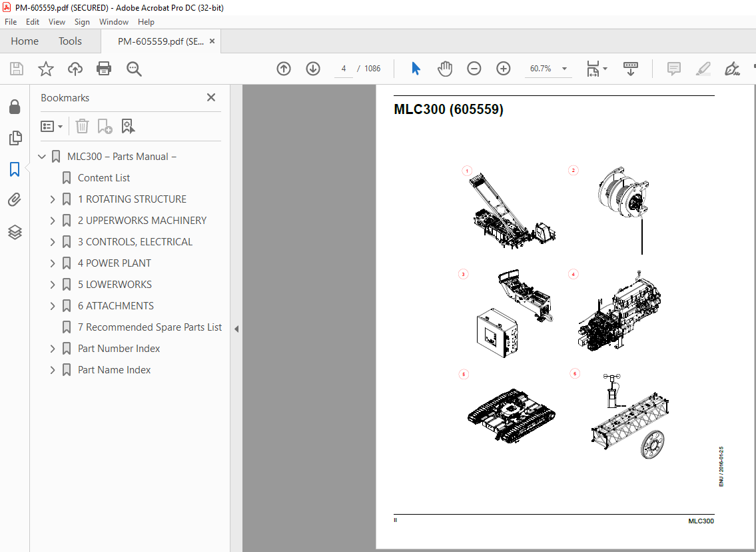Collapse the navigation pane divider arrow
The height and width of the screenshot is (552, 756).
tap(236, 329)
